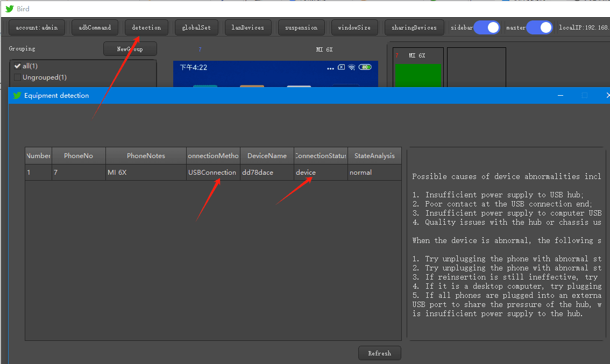Sort by Number column header
This screenshot has width=610, height=364.
click(39, 155)
